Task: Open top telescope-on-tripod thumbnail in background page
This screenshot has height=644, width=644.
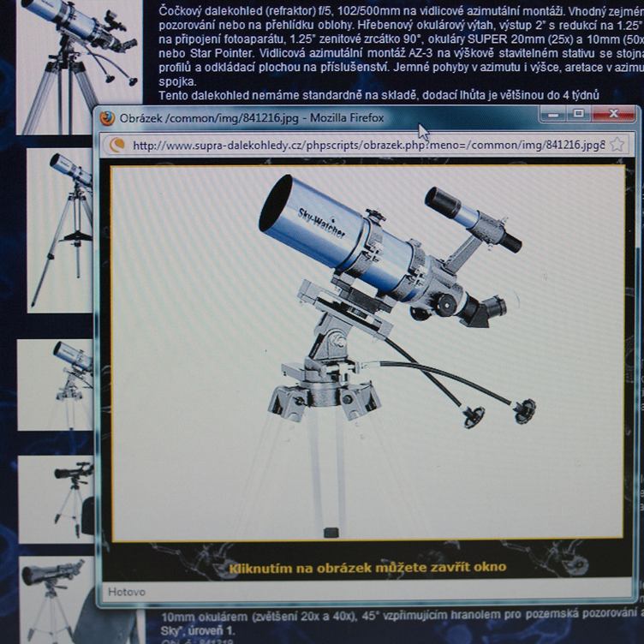Action: [79, 67]
